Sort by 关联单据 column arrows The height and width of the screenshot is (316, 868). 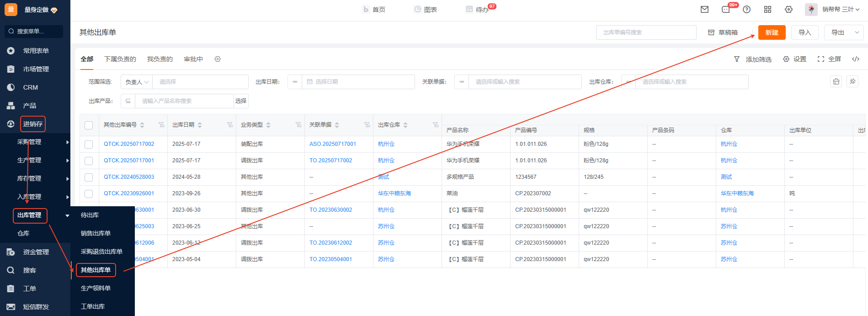pyautogui.click(x=337, y=125)
